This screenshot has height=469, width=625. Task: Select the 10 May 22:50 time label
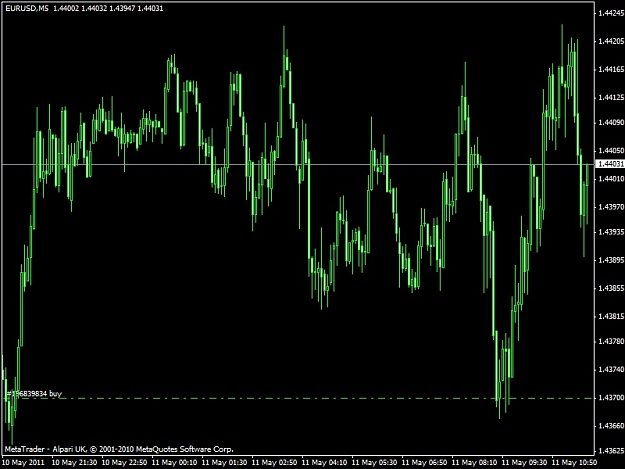[124, 462]
